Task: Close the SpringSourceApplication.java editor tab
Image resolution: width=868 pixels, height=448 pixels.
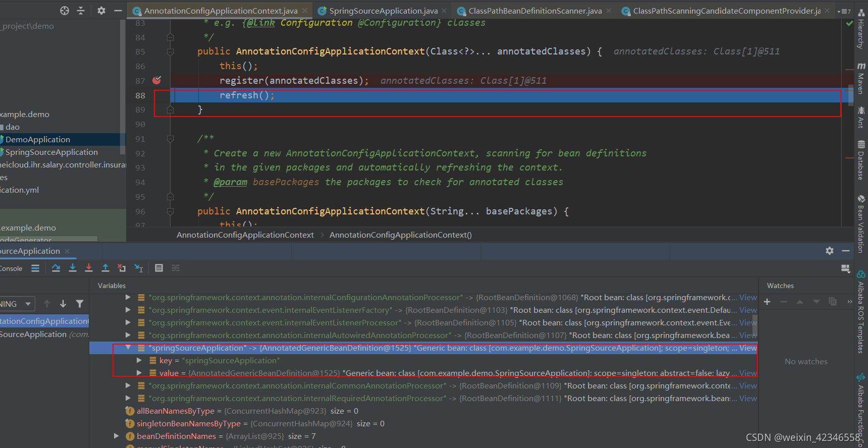Action: pos(444,11)
